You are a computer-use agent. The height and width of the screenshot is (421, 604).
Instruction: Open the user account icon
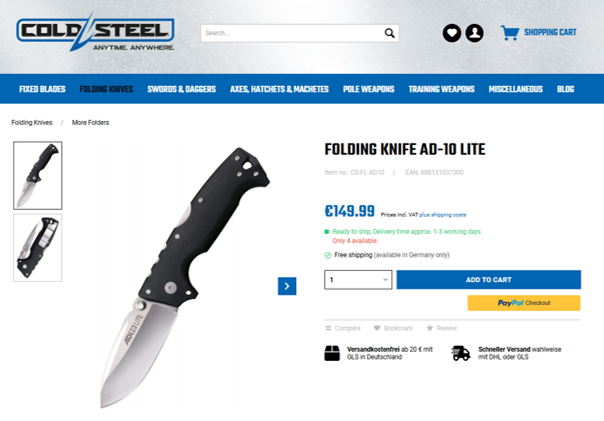pyautogui.click(x=474, y=33)
